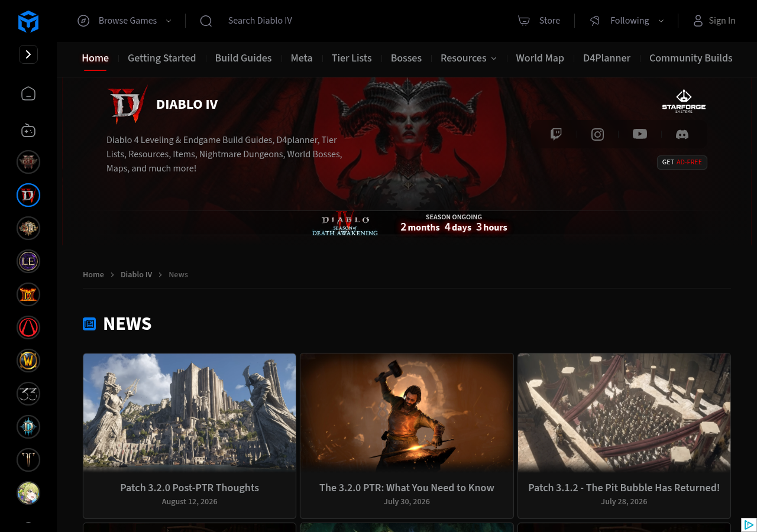Open the Borderlands red vault sidebar icon
The height and width of the screenshot is (532, 757).
tap(28, 327)
